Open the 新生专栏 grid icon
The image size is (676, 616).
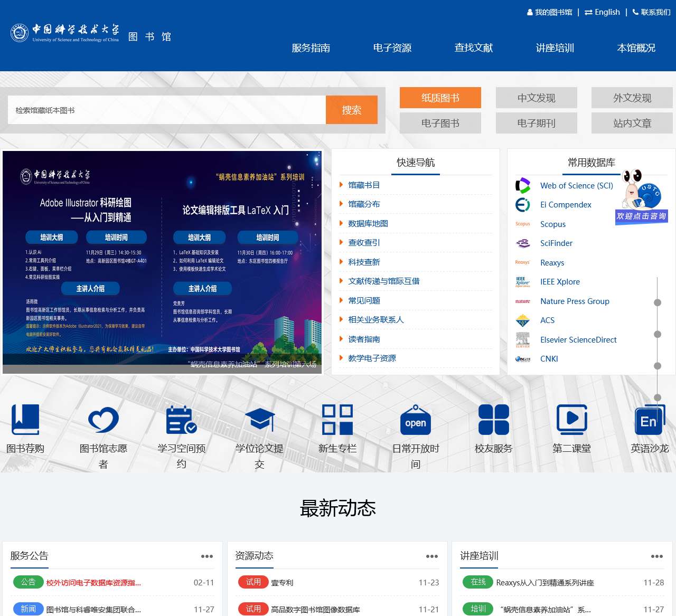pyautogui.click(x=337, y=420)
